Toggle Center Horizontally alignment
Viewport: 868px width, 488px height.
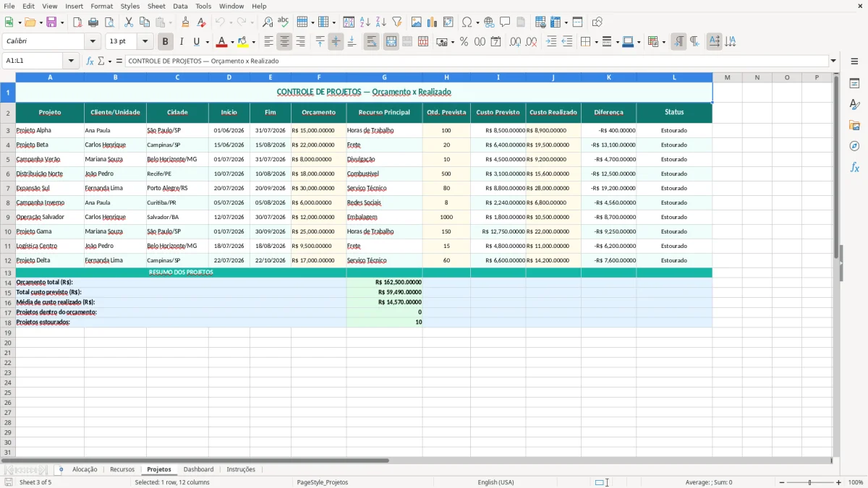point(284,42)
